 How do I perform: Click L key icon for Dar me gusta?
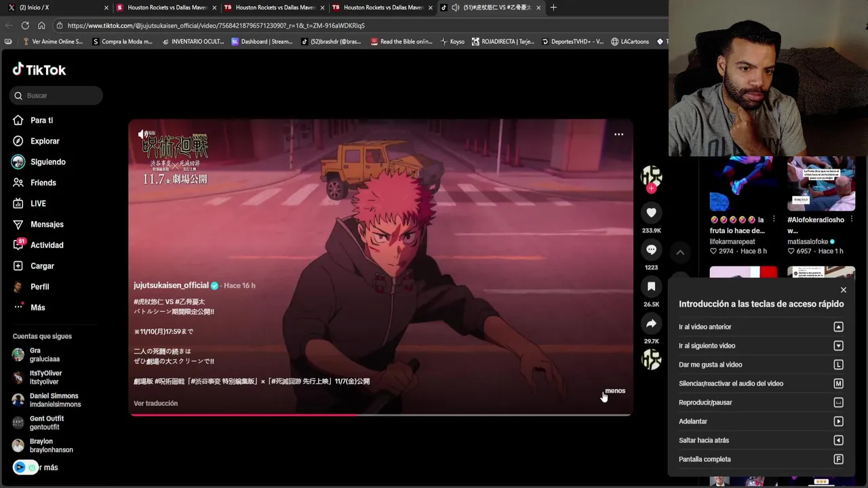[838, 365]
